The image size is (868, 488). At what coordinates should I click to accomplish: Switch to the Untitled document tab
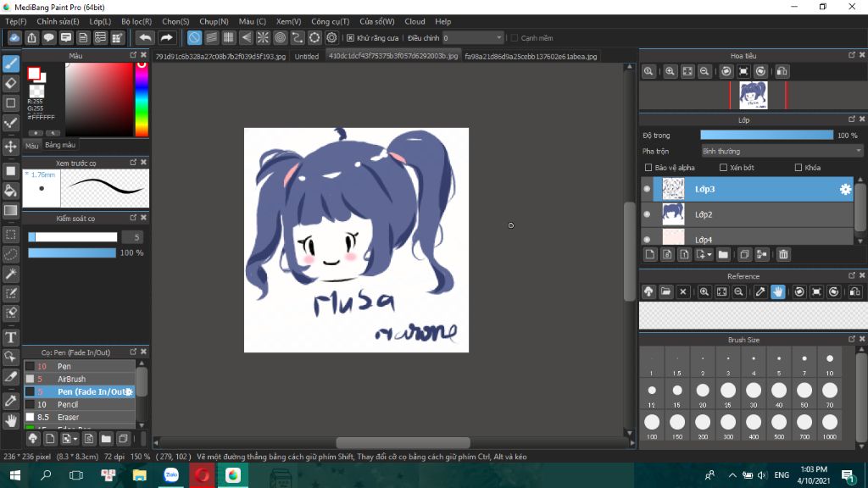pyautogui.click(x=307, y=57)
